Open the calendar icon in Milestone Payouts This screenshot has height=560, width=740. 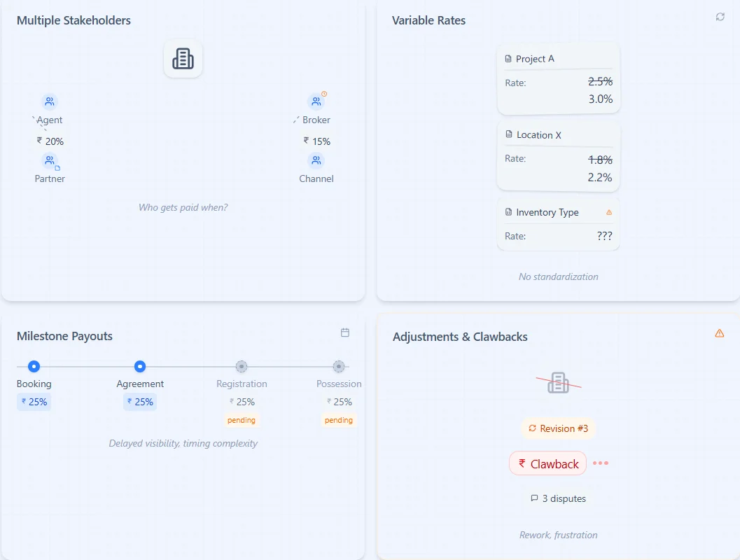345,333
